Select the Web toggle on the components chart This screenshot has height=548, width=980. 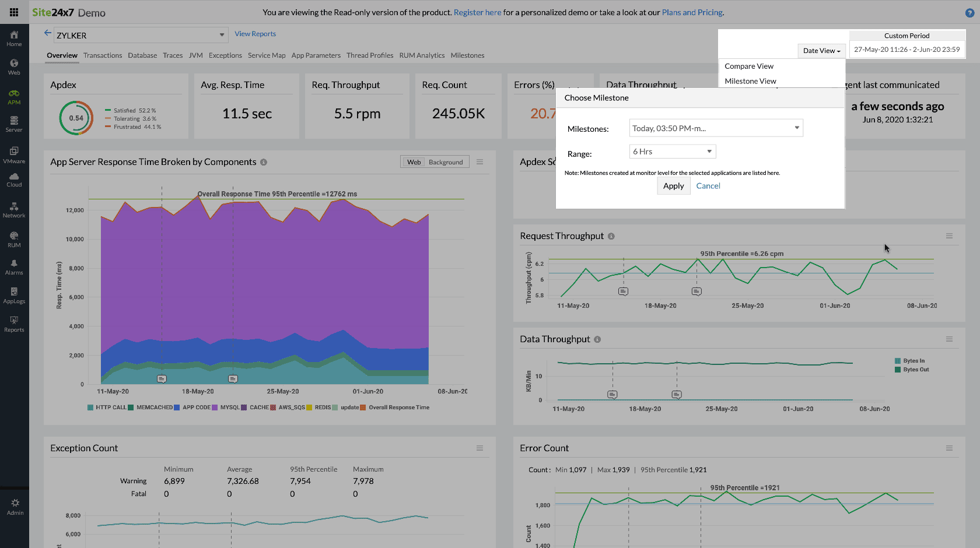click(414, 161)
